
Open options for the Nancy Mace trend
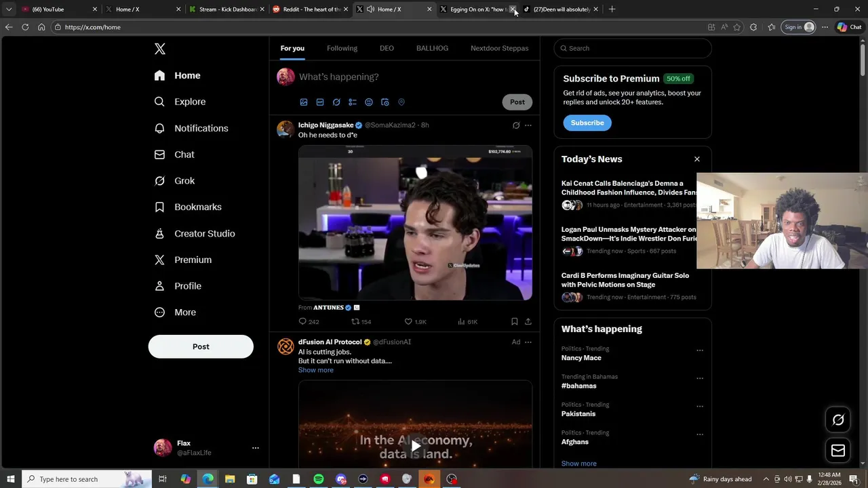700,350
